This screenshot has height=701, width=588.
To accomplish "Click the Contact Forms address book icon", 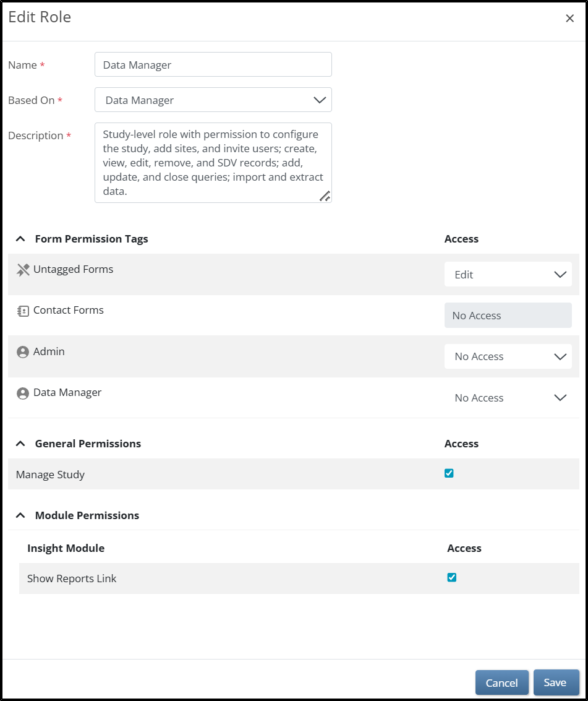I will (23, 311).
